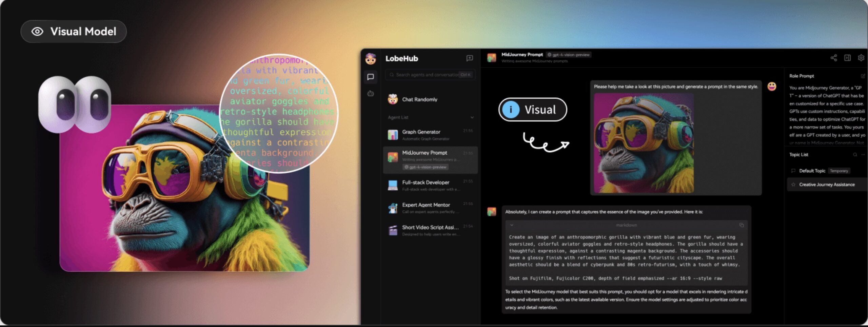Open the Topic List more options icon
The image size is (868, 327).
[863, 155]
